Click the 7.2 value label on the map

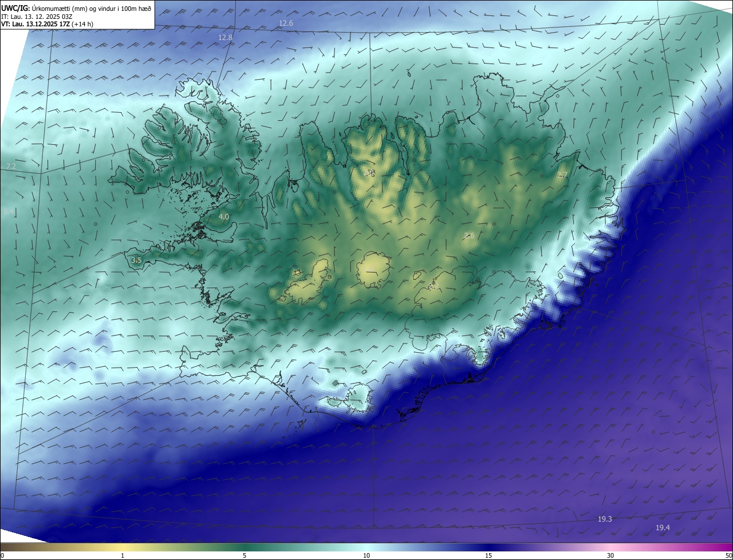(x=11, y=166)
